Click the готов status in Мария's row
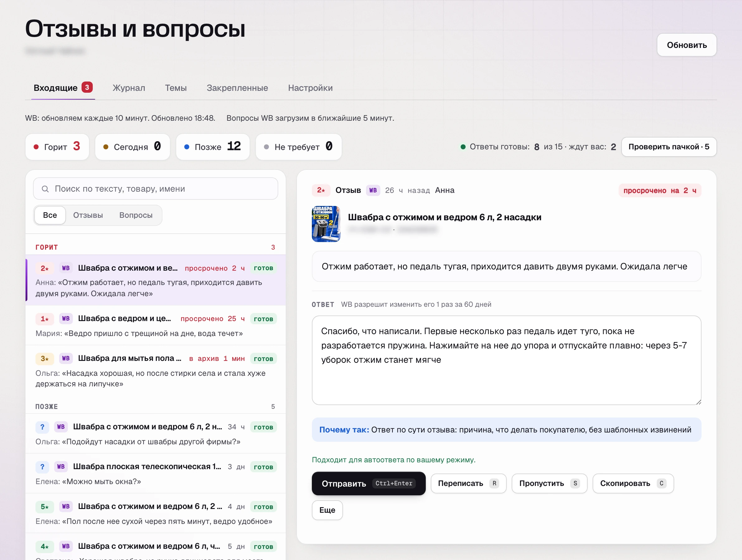 tap(263, 319)
